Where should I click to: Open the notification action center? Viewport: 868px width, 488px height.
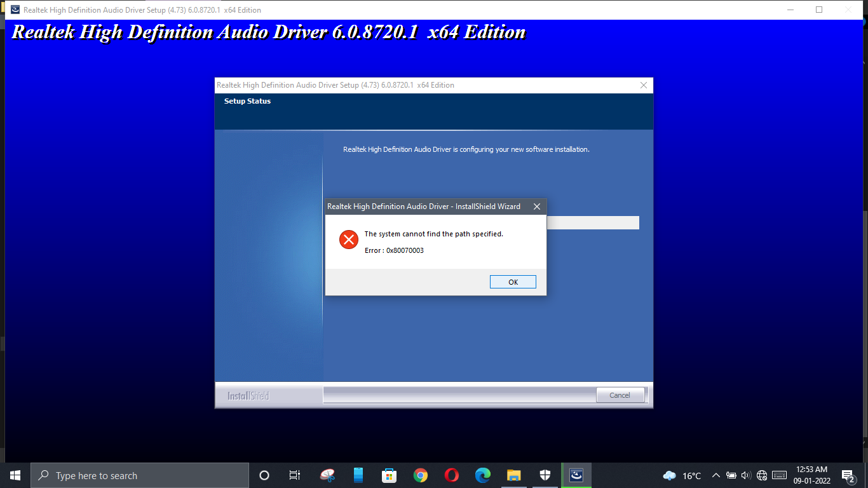pos(848,475)
